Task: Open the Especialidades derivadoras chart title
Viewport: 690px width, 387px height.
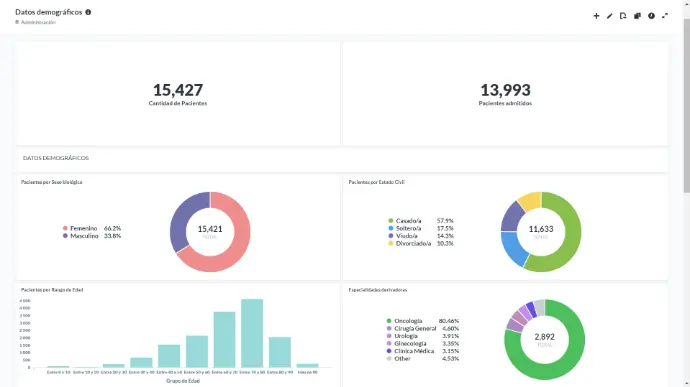Action: coord(378,290)
